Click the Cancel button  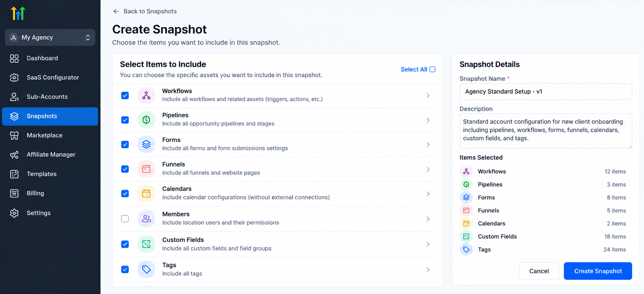(x=539, y=271)
